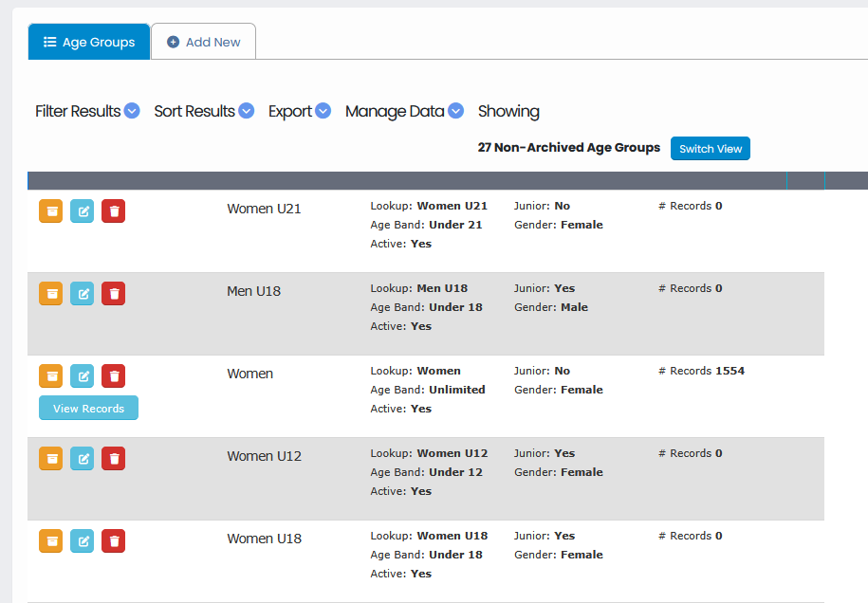868x603 pixels.
Task: Click Age Band: Unlimited text
Action: [x=428, y=390]
